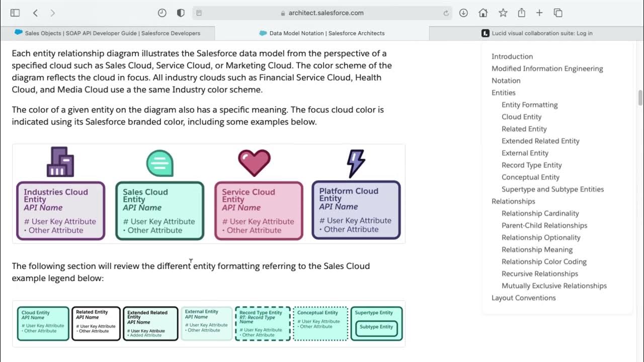This screenshot has width=644, height=362.
Task: Jump to the Introduction section
Action: tap(512, 56)
